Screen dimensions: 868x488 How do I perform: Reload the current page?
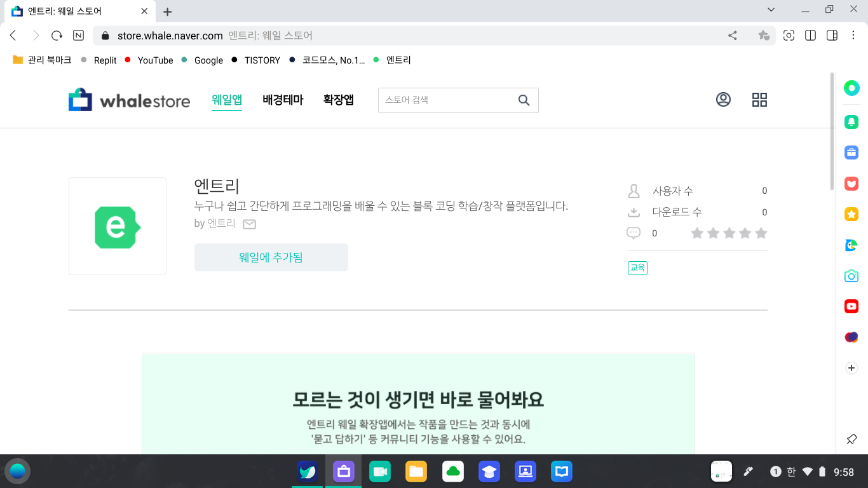(x=57, y=36)
